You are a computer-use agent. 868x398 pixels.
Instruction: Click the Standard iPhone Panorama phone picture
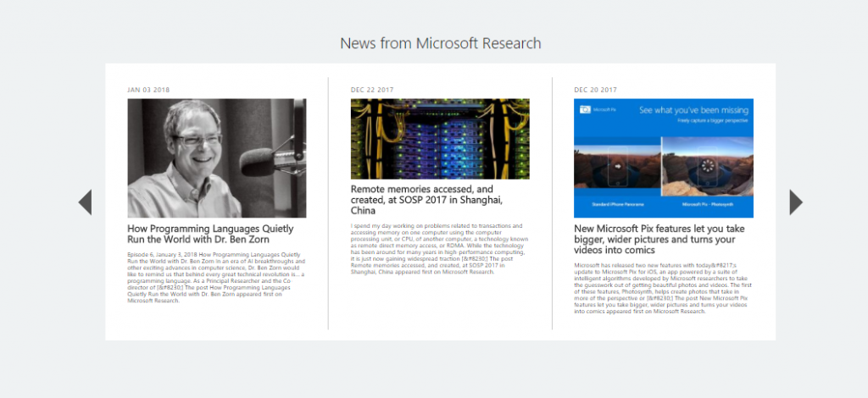(617, 168)
